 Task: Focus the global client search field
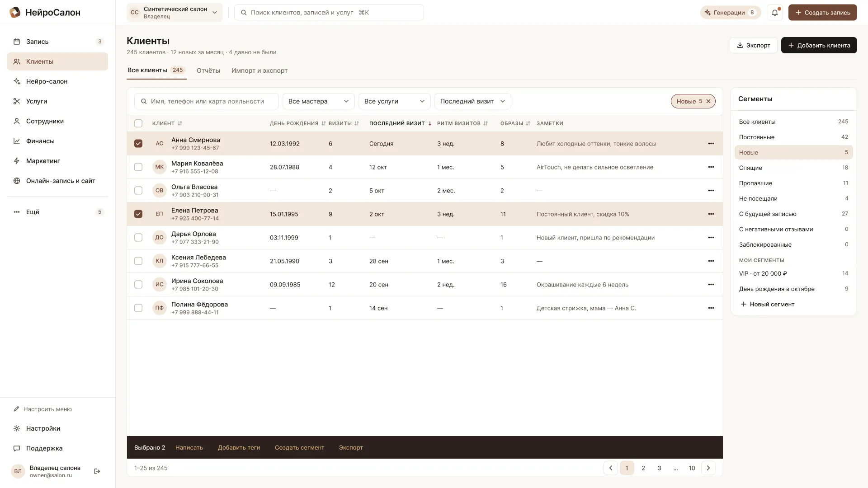(329, 13)
